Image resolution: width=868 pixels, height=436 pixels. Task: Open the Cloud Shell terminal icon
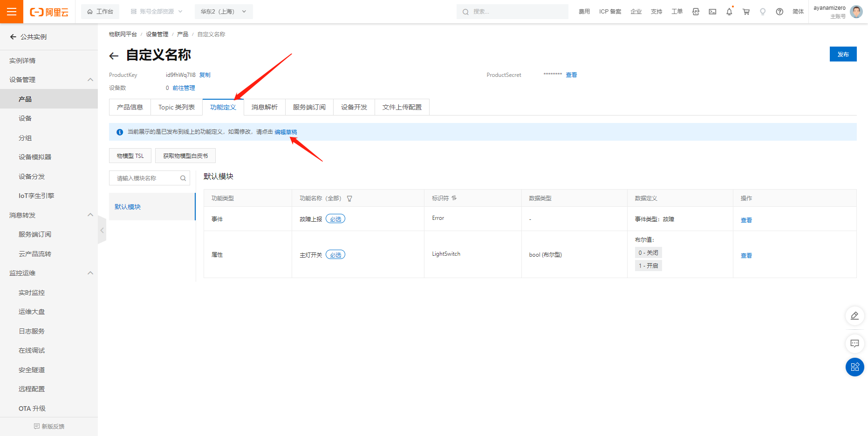point(712,12)
